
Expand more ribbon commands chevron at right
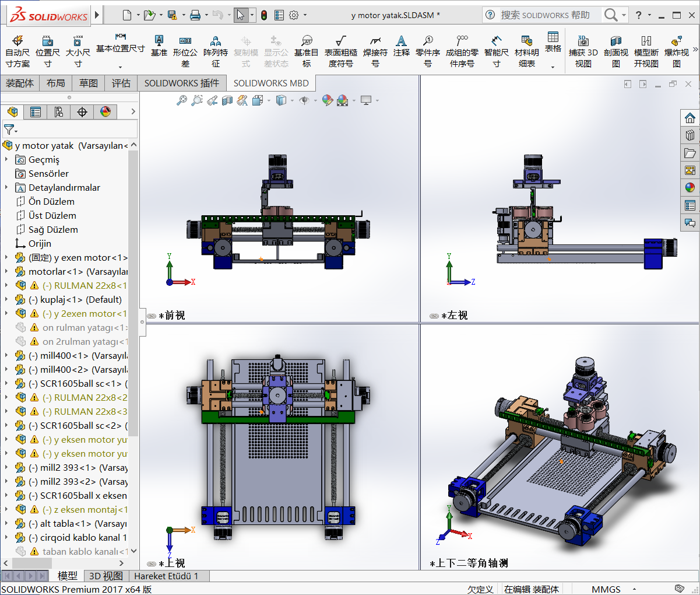[x=695, y=50]
